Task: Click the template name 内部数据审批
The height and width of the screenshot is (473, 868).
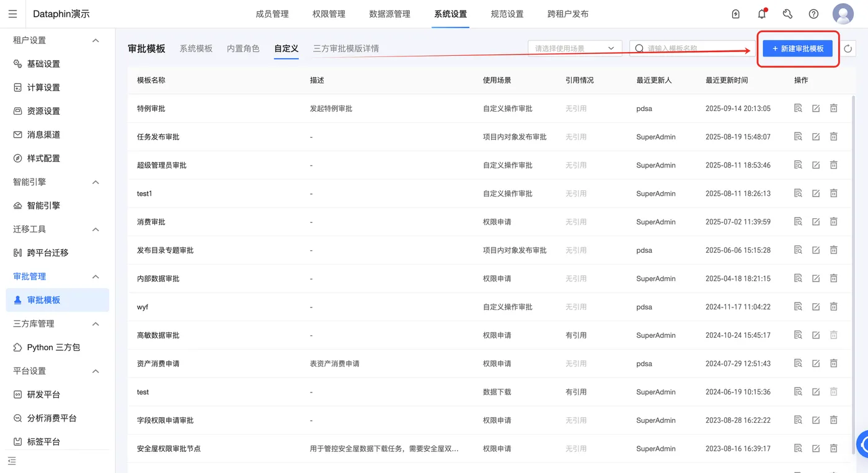Action: 158,278
